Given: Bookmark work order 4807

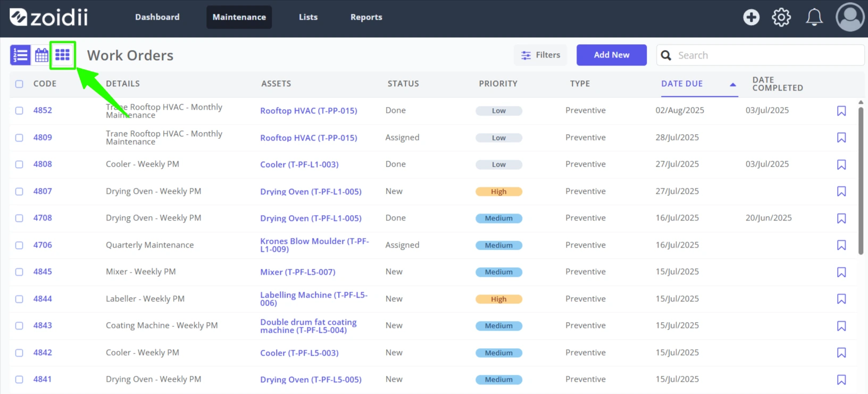Looking at the screenshot, I should pos(841,191).
